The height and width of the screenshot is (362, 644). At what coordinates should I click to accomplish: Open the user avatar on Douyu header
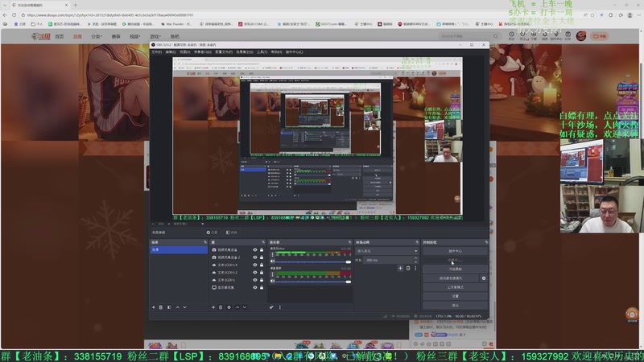tap(580, 36)
